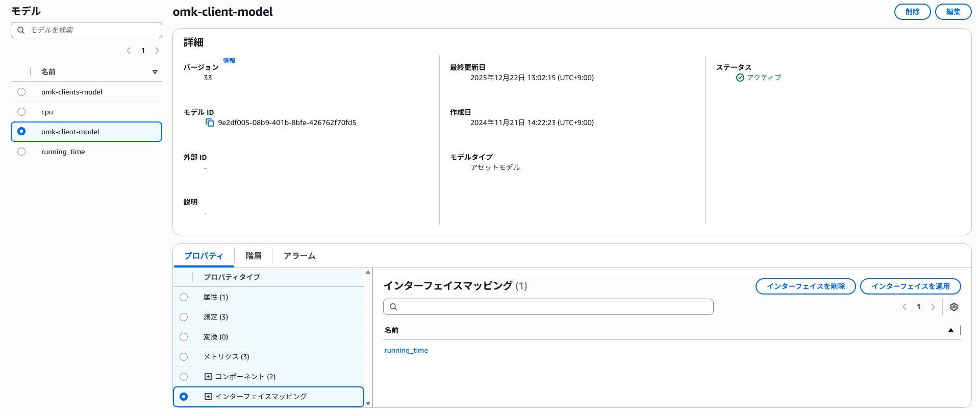
Task: Sort interface mappings by name ascending arrow
Action: [x=950, y=330]
